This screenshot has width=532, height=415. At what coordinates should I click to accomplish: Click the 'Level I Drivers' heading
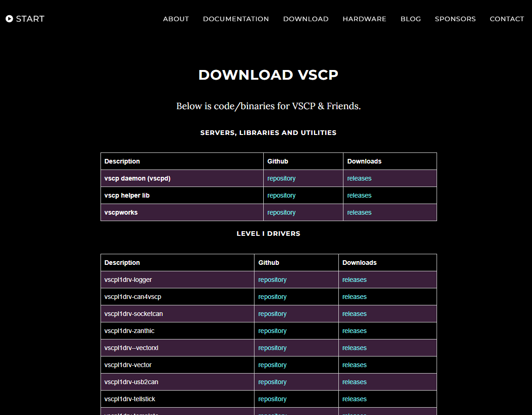pos(268,234)
